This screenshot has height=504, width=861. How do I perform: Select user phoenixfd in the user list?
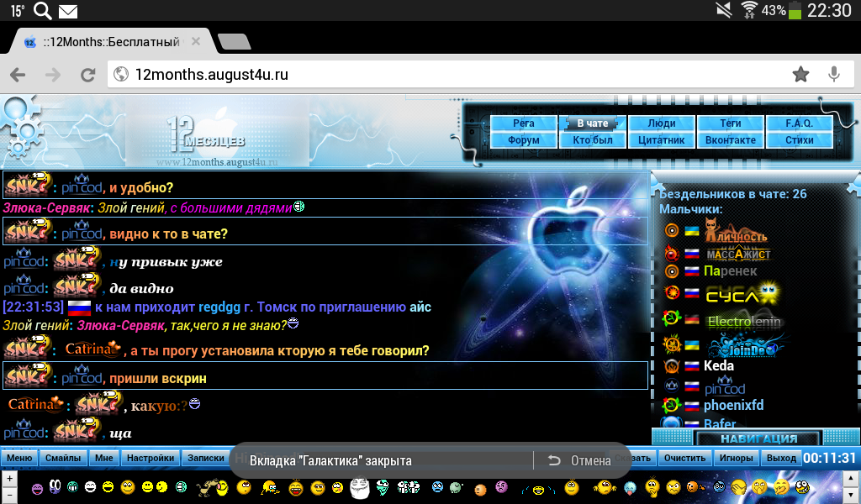click(x=733, y=405)
